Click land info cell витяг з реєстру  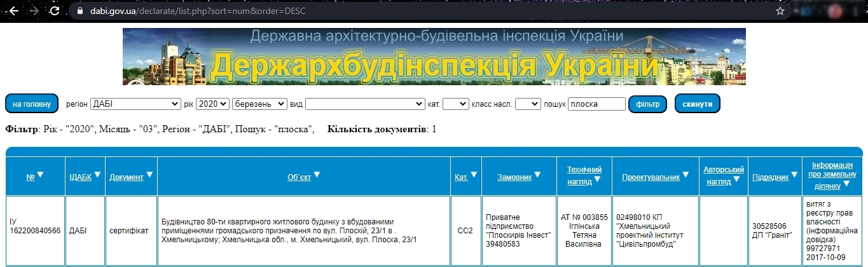tap(832, 230)
